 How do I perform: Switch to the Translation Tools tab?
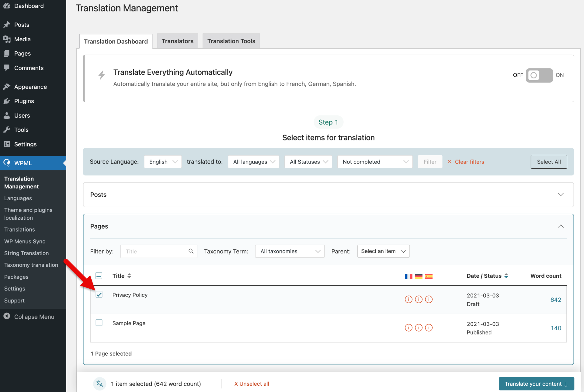pyautogui.click(x=231, y=41)
